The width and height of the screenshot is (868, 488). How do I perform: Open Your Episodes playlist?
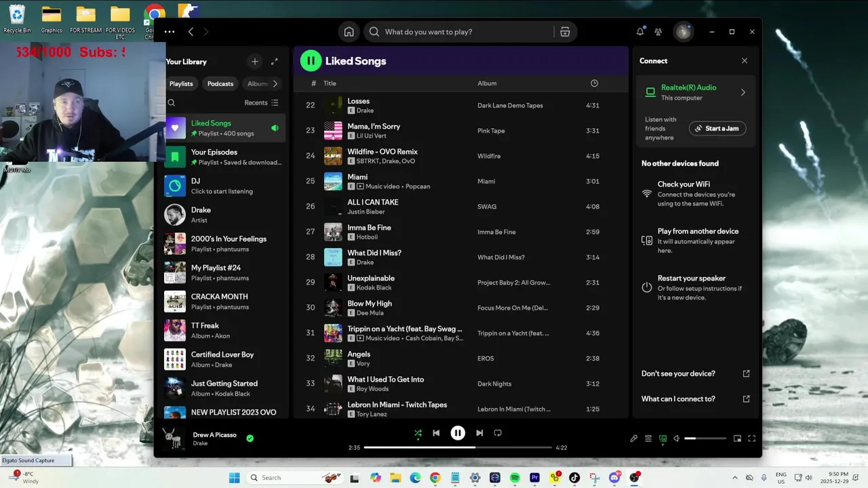[x=224, y=157]
